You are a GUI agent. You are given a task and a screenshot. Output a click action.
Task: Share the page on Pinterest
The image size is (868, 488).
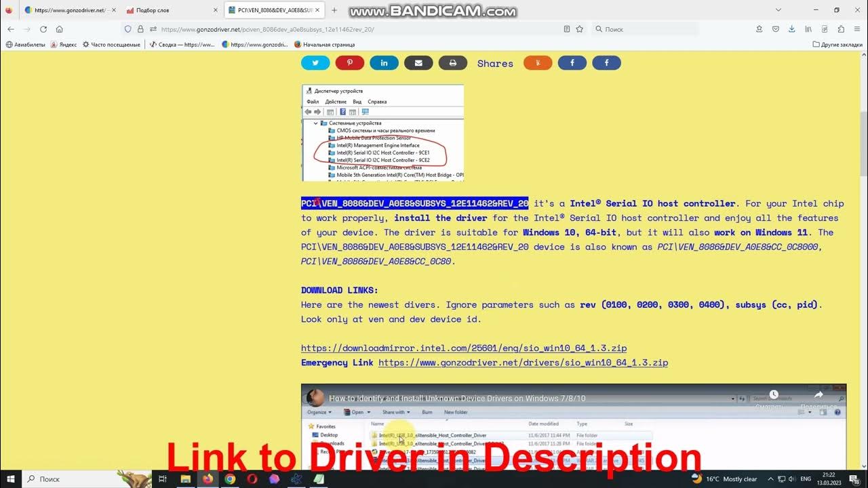pyautogui.click(x=350, y=63)
